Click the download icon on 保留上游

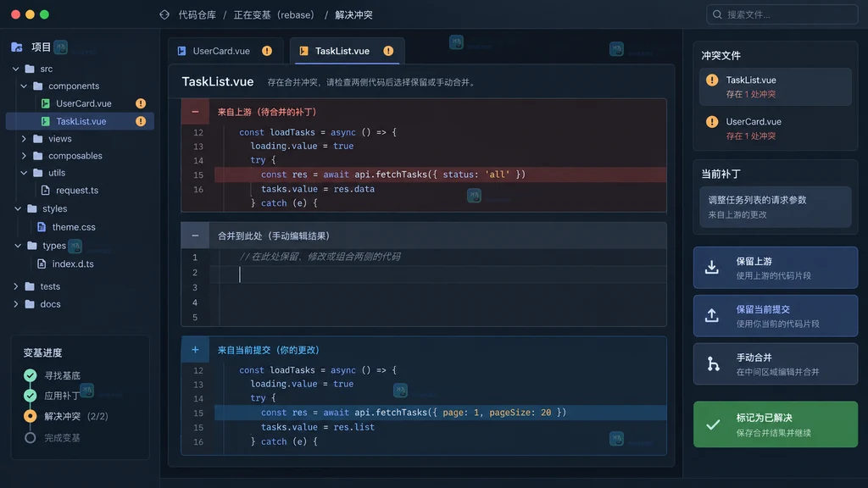tap(712, 267)
